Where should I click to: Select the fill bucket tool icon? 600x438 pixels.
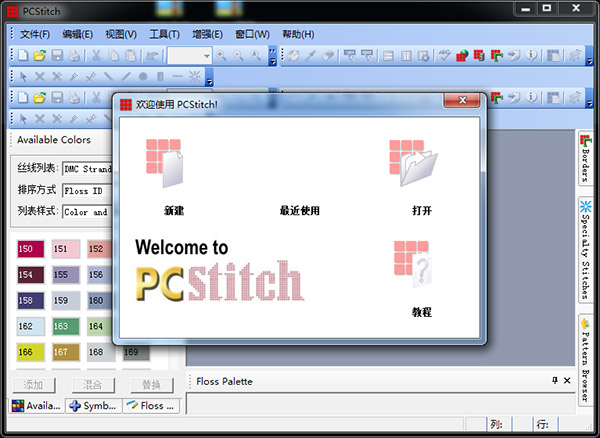coord(293,56)
